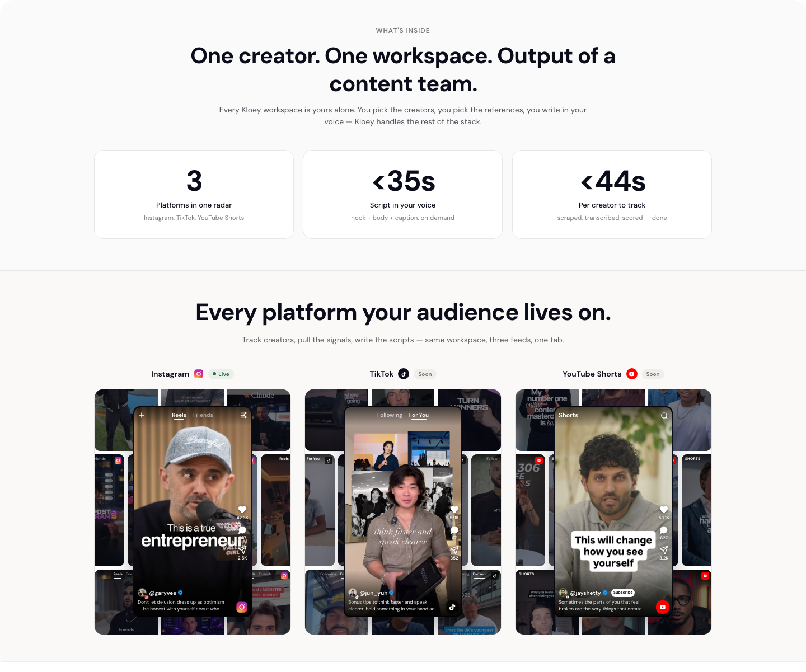Click "Instagram, TikTok, YouTube Shorts" caption text
The width and height of the screenshot is (806, 672).
coord(194,218)
